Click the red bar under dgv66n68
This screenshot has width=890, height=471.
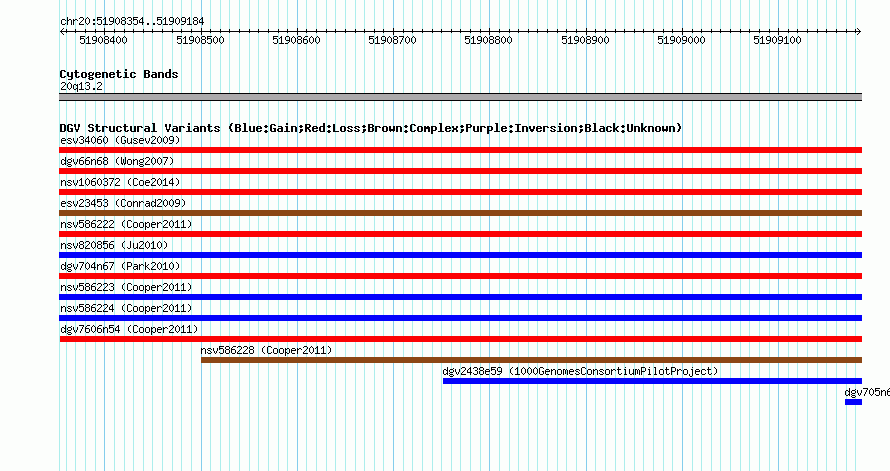click(x=460, y=171)
